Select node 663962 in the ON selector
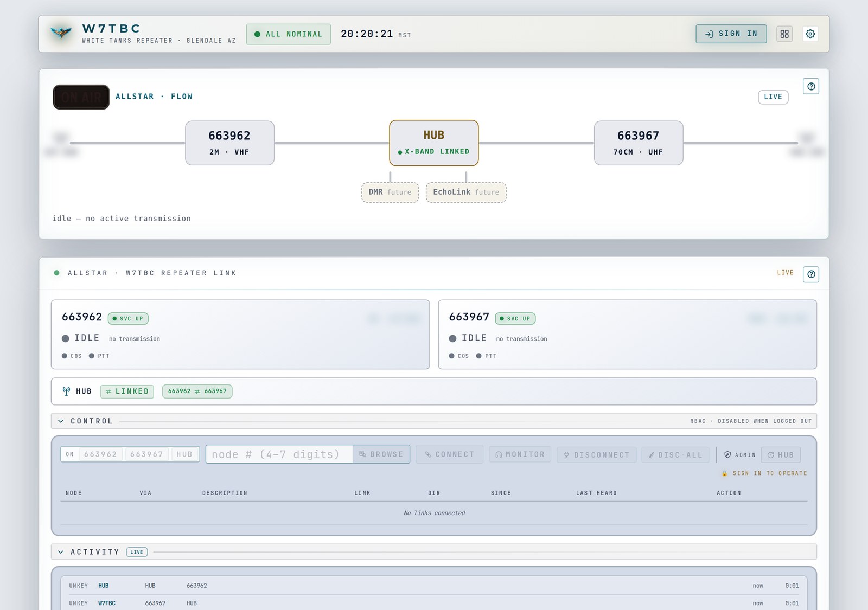 point(101,454)
